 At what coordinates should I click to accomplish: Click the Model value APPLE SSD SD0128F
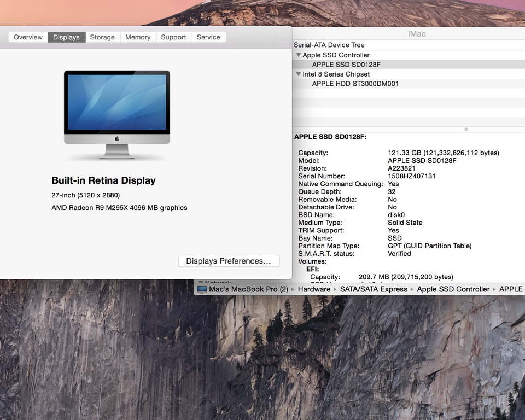click(x=422, y=161)
